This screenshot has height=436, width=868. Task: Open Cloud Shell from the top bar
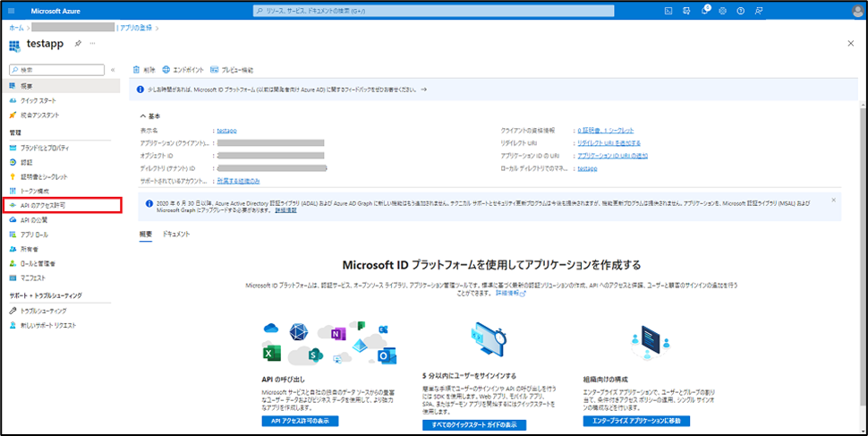click(668, 11)
